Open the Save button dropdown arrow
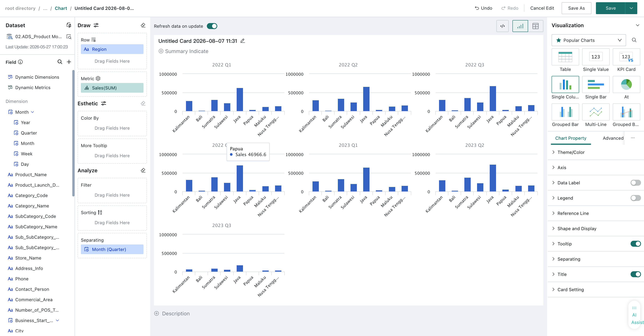 click(x=631, y=8)
